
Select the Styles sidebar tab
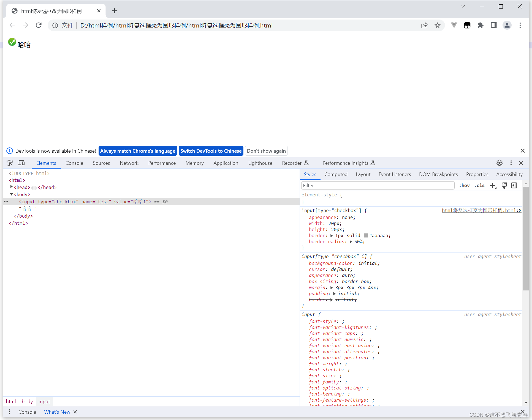310,174
